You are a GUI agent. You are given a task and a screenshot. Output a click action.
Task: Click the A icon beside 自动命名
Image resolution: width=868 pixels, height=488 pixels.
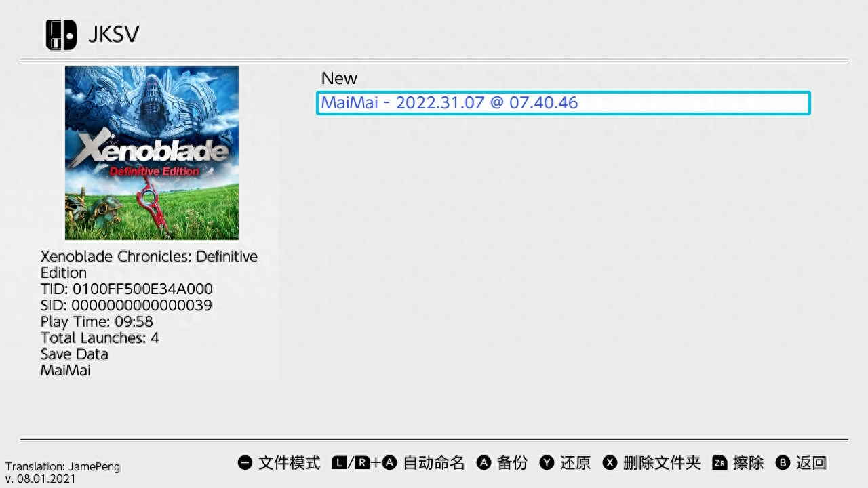pos(389,463)
